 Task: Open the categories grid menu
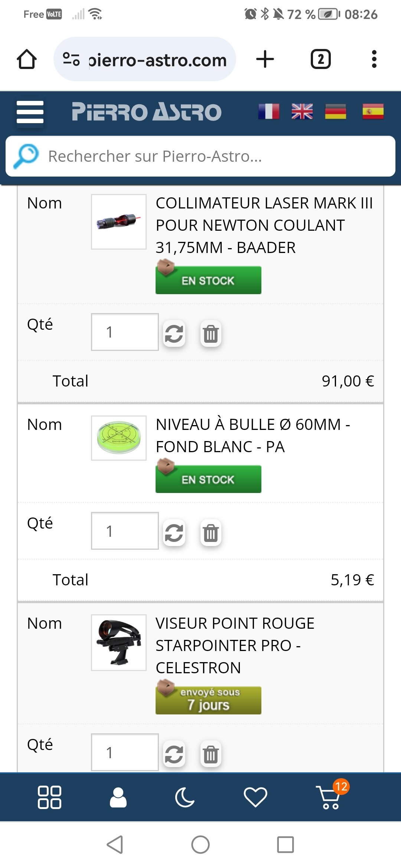tap(49, 797)
